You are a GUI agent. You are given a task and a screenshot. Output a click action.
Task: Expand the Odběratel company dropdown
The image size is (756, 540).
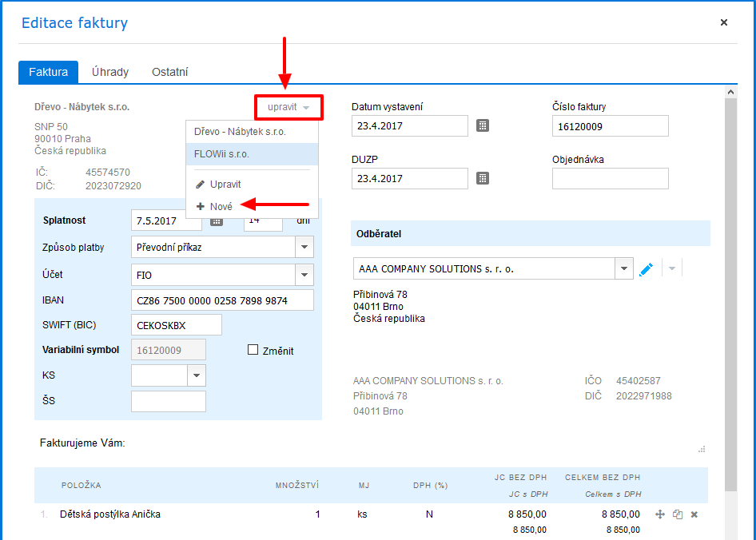[x=624, y=268]
